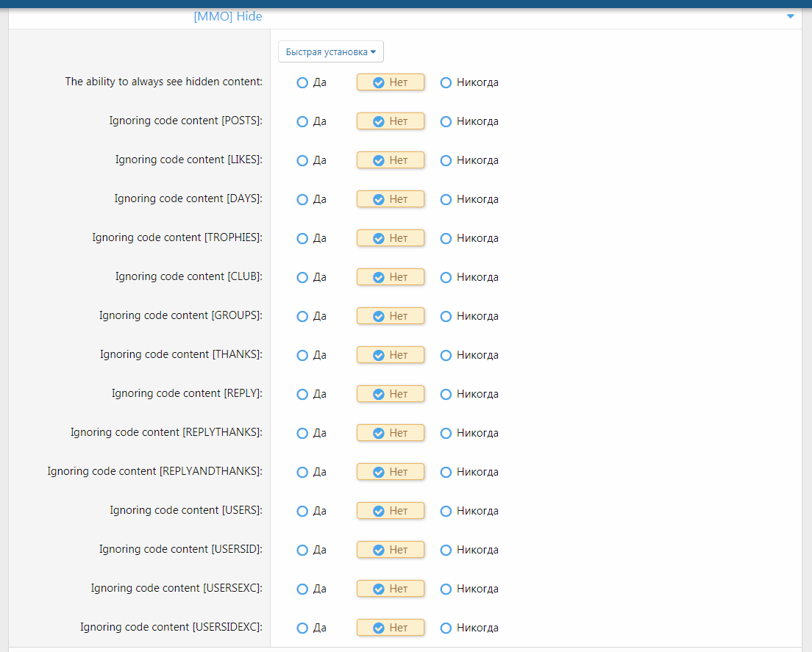The height and width of the screenshot is (652, 812).
Task: Click Нет for [REPLYTHANKS] row
Action: pyautogui.click(x=390, y=433)
